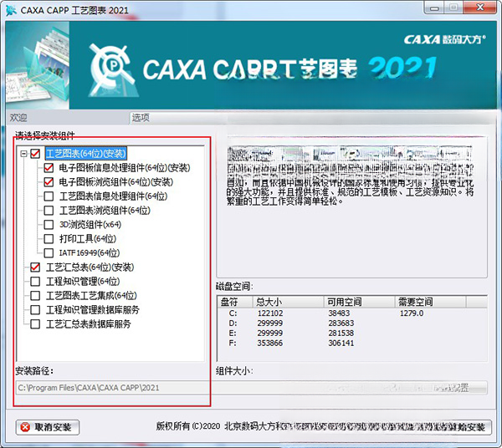The height and width of the screenshot is (448, 502).
Task: Check 工艺图表工艺集成(64位) checkbox
Action: pyautogui.click(x=35, y=296)
